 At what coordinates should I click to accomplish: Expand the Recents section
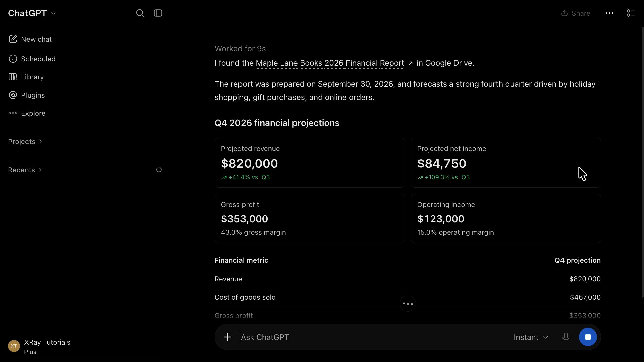(x=25, y=170)
